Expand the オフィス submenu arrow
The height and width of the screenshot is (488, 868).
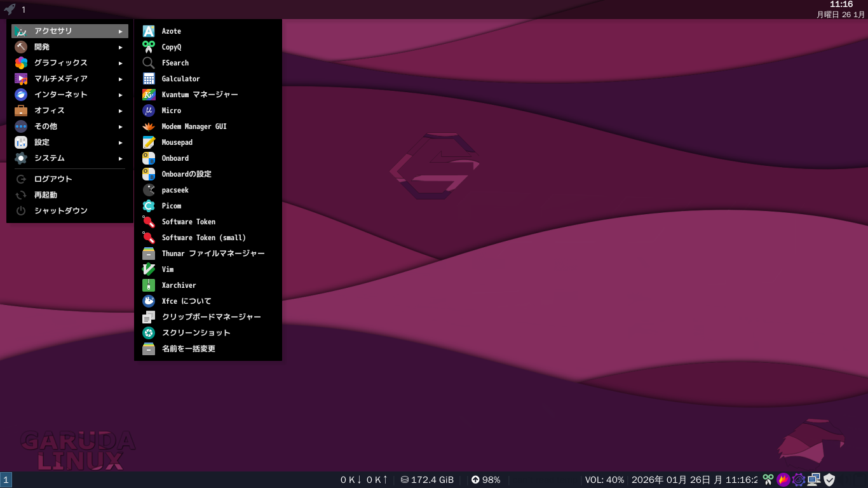pos(120,111)
